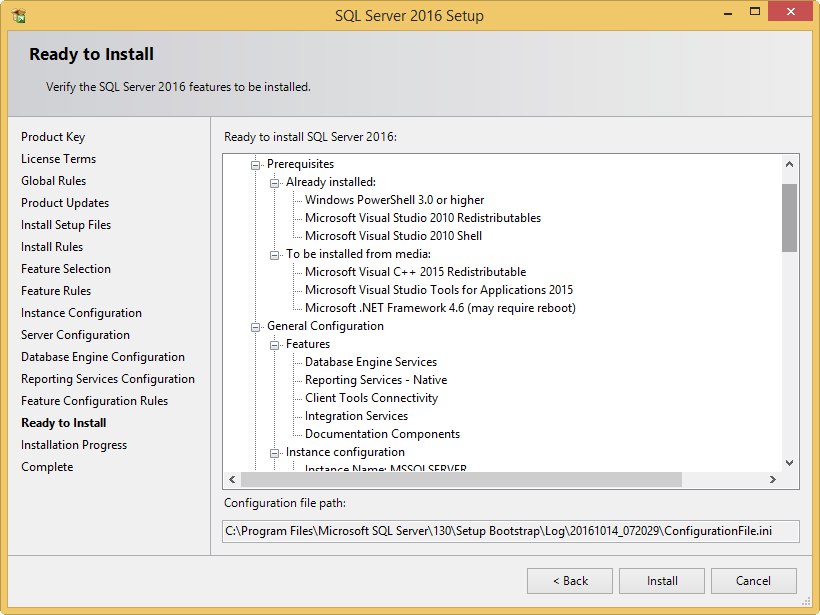Click the scroll right arrow of summary tree
The image size is (820, 615).
[772, 479]
